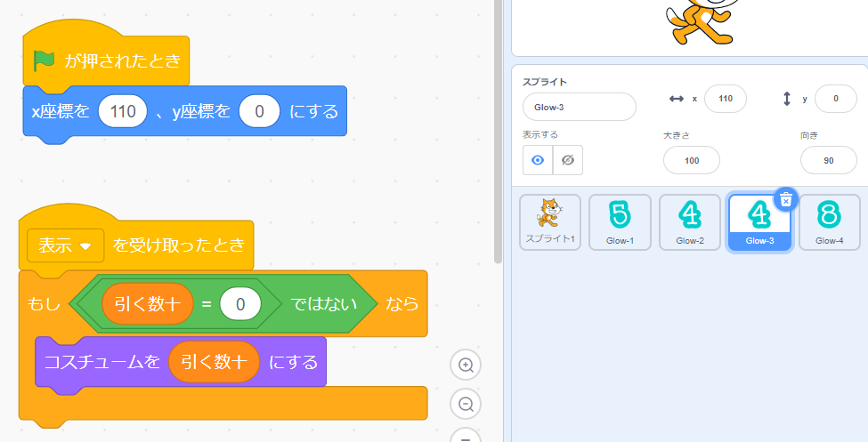The width and height of the screenshot is (868, 442).
Task: Click the zoom out magnifier icon
Action: click(x=465, y=404)
